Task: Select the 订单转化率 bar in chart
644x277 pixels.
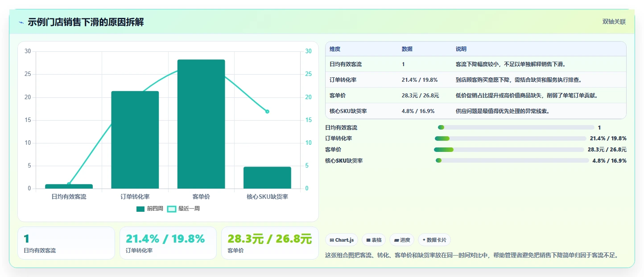Action: 135,140
